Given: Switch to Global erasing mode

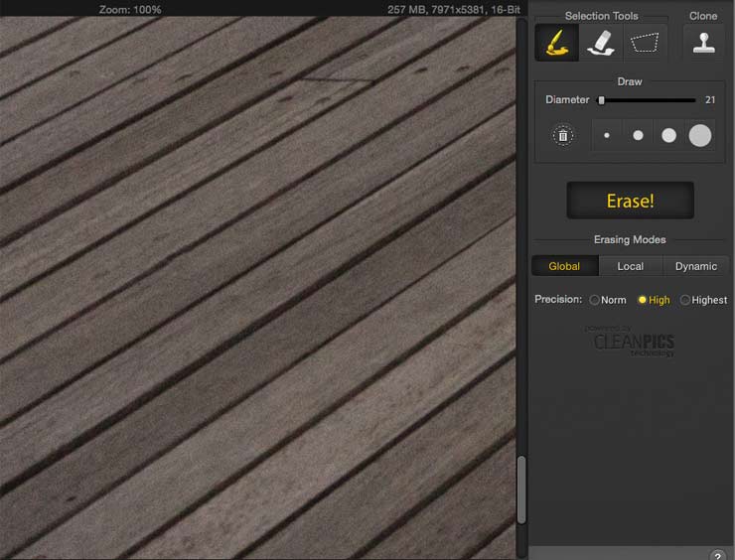Looking at the screenshot, I should [x=565, y=266].
